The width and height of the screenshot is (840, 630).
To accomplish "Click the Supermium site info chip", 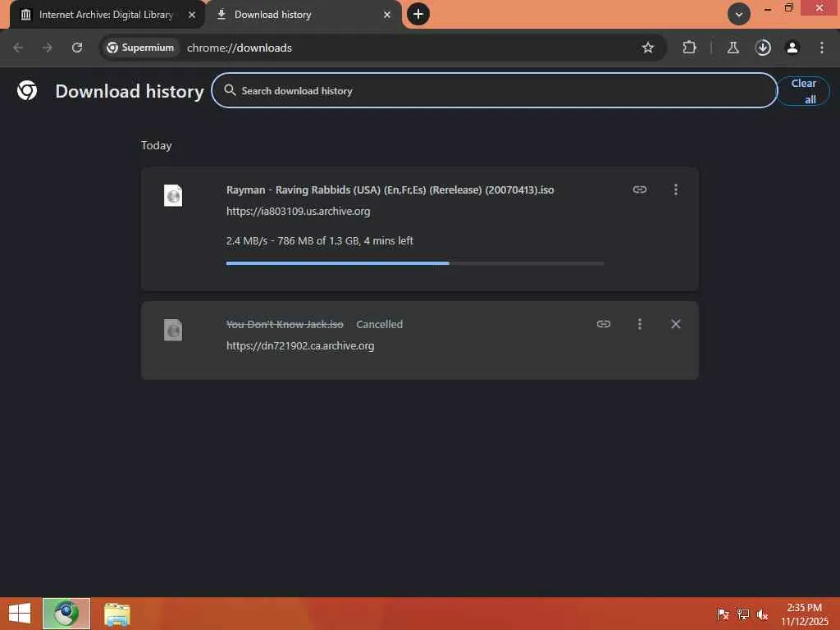I will click(x=140, y=48).
